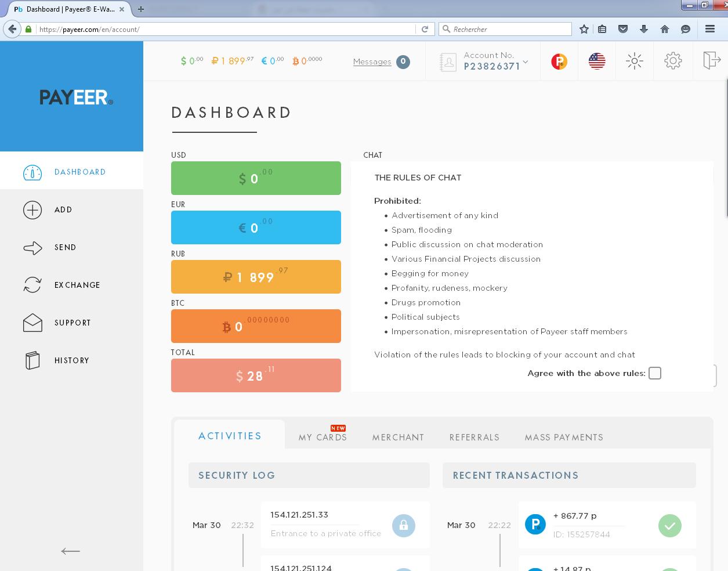Collapse the sidebar with the left arrow
Viewport: 728px width, 571px height.
[71, 551]
